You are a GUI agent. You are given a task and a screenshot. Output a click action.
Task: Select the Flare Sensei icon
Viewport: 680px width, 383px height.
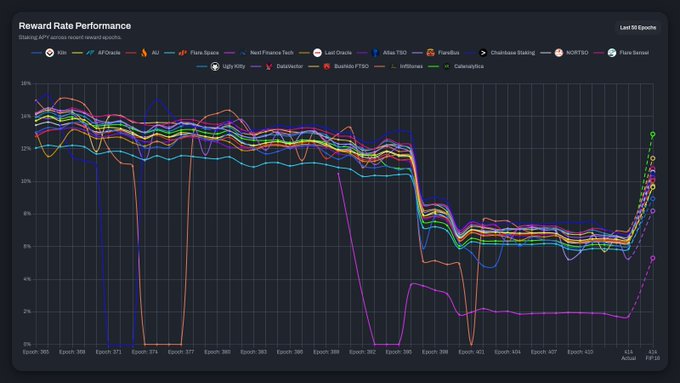point(612,53)
